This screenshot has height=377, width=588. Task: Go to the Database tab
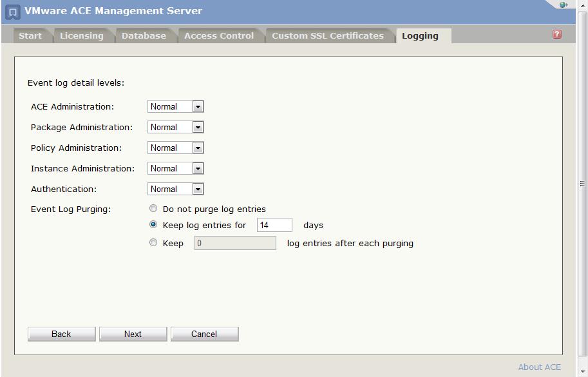tap(144, 36)
